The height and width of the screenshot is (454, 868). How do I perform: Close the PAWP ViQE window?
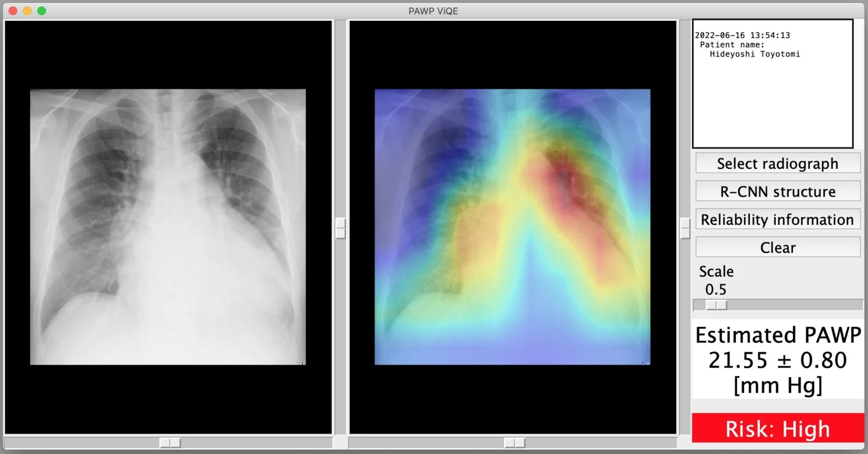13,11
